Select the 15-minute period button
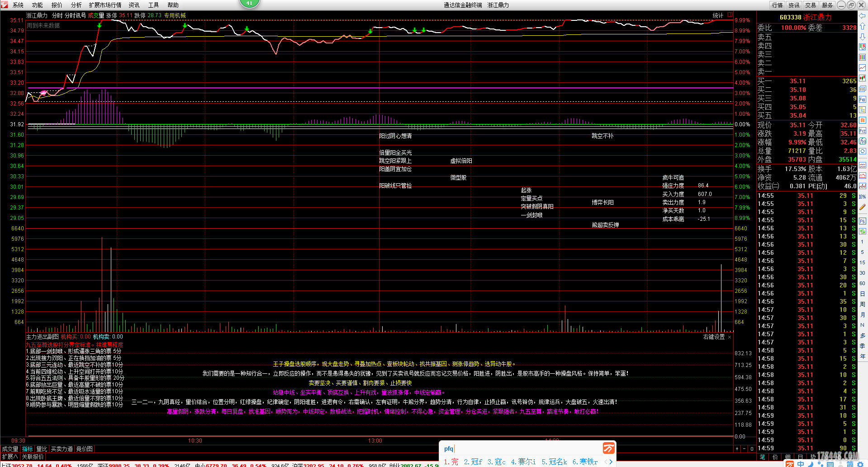The image size is (868, 467). (863, 262)
